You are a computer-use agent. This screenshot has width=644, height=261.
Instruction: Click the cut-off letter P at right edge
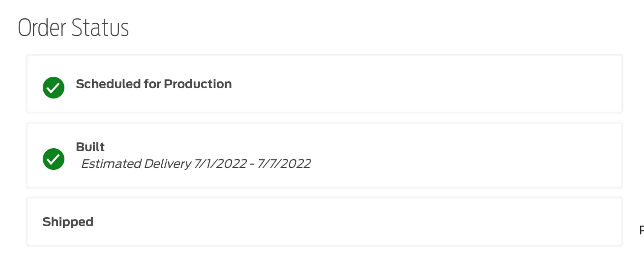642,230
